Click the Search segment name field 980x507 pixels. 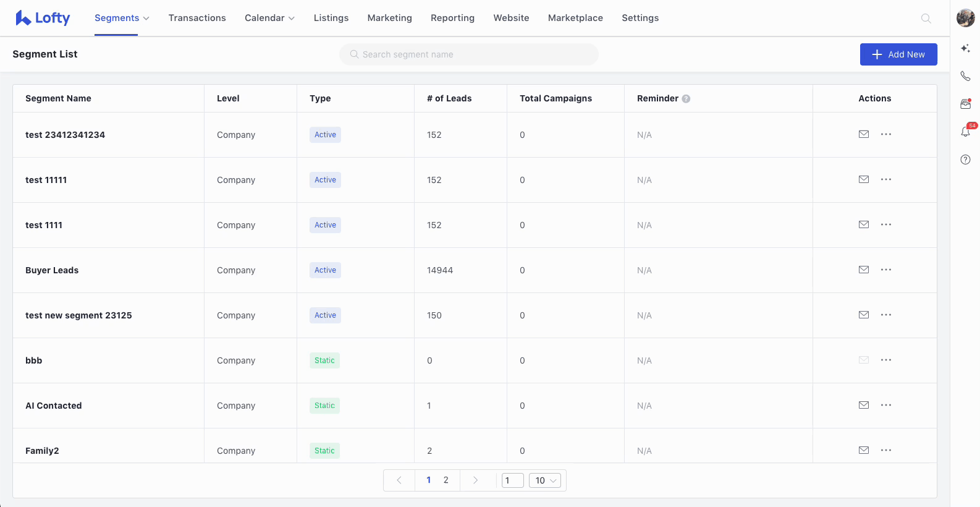pyautogui.click(x=469, y=54)
